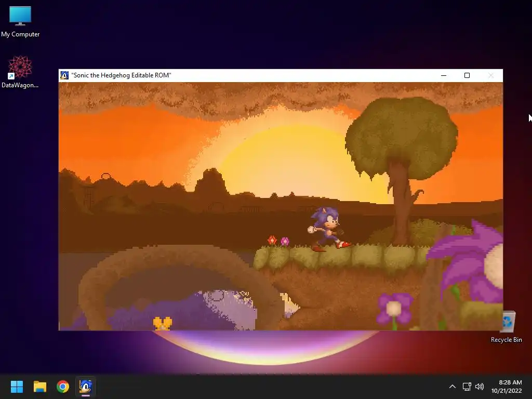
Task: Switch to the Sonic game taskbar icon
Action: (86, 387)
